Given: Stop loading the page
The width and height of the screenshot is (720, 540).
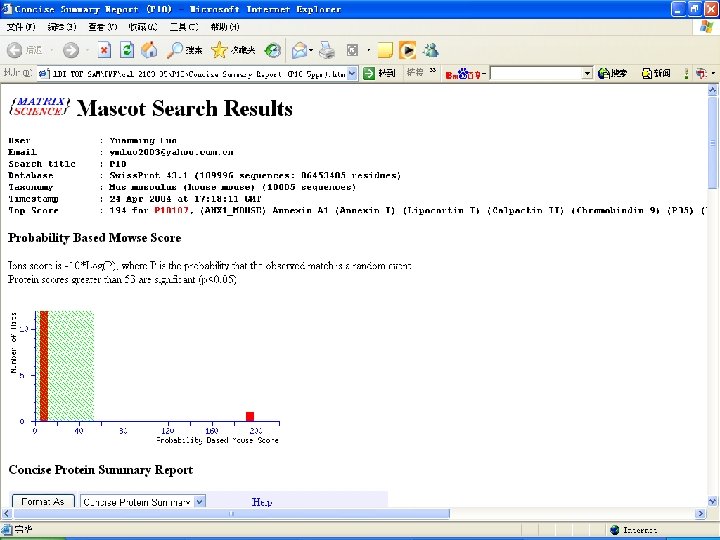Looking at the screenshot, I should 104,50.
